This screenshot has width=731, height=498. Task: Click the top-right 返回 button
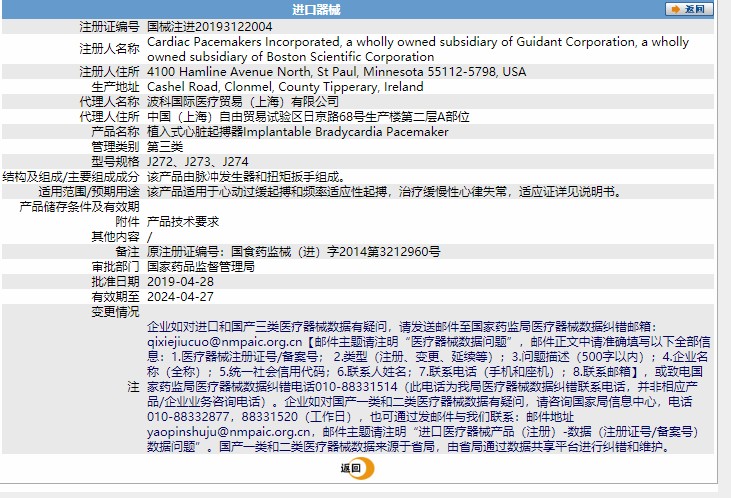coord(689,9)
